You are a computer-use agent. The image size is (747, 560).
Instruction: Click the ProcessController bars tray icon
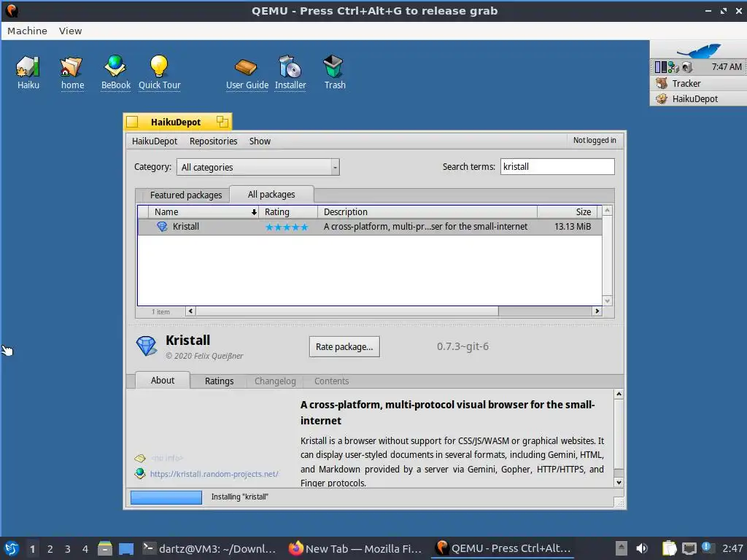[x=660, y=67]
